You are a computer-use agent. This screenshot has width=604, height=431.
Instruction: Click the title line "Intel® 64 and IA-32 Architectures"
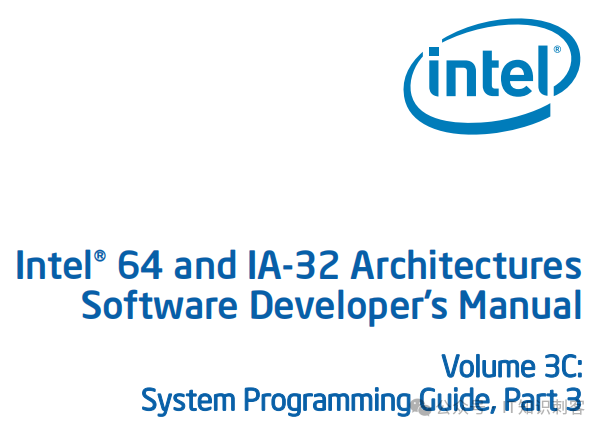[299, 265]
